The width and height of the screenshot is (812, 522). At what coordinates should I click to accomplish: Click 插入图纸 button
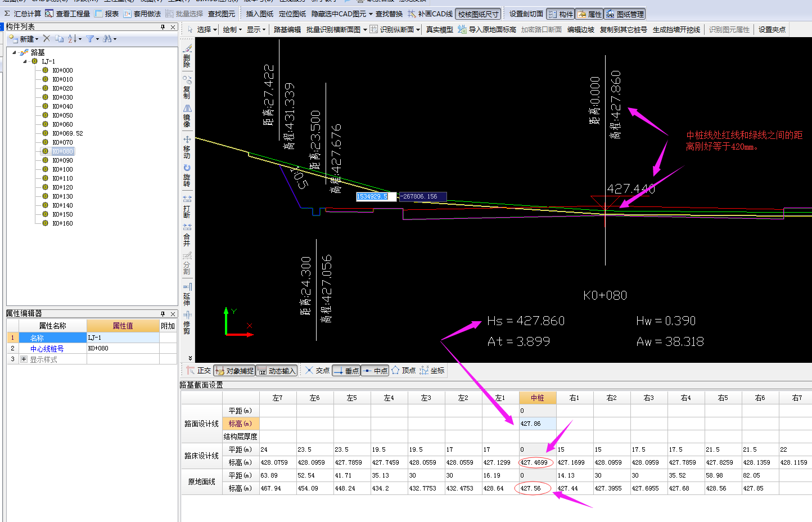259,13
